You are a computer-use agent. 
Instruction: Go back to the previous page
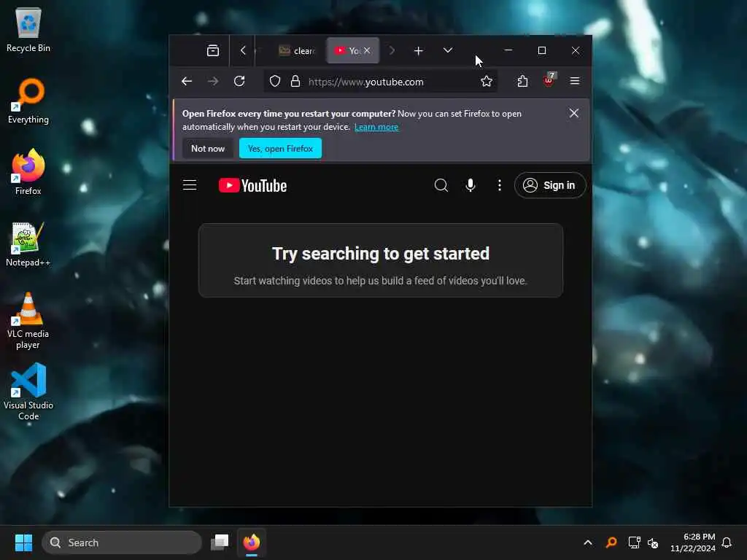(x=187, y=82)
